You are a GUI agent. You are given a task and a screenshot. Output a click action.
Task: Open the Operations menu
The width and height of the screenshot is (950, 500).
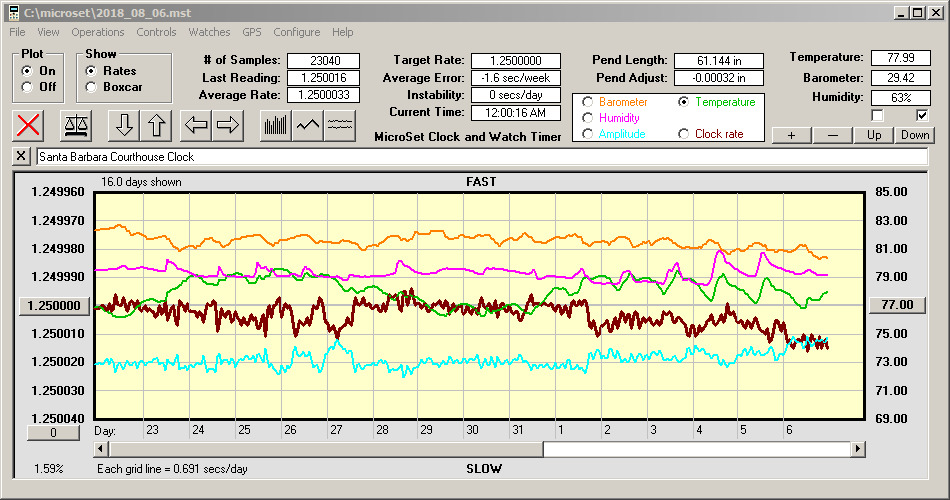coord(98,32)
